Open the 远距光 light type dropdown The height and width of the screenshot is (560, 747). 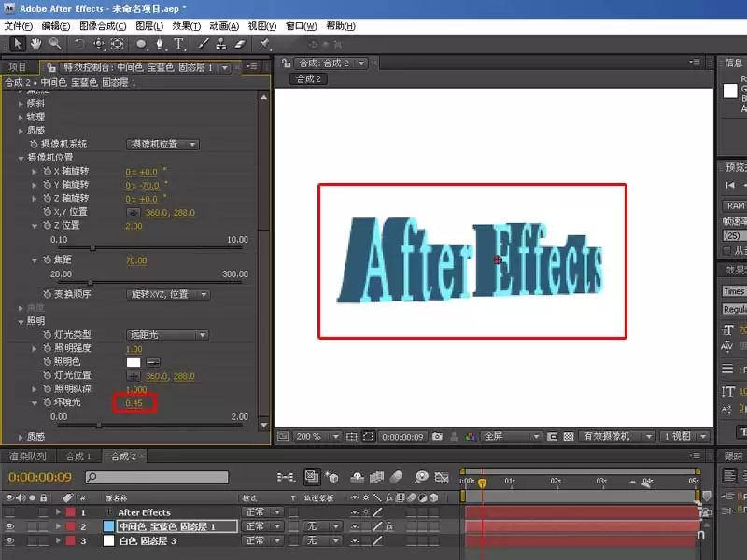click(x=168, y=335)
